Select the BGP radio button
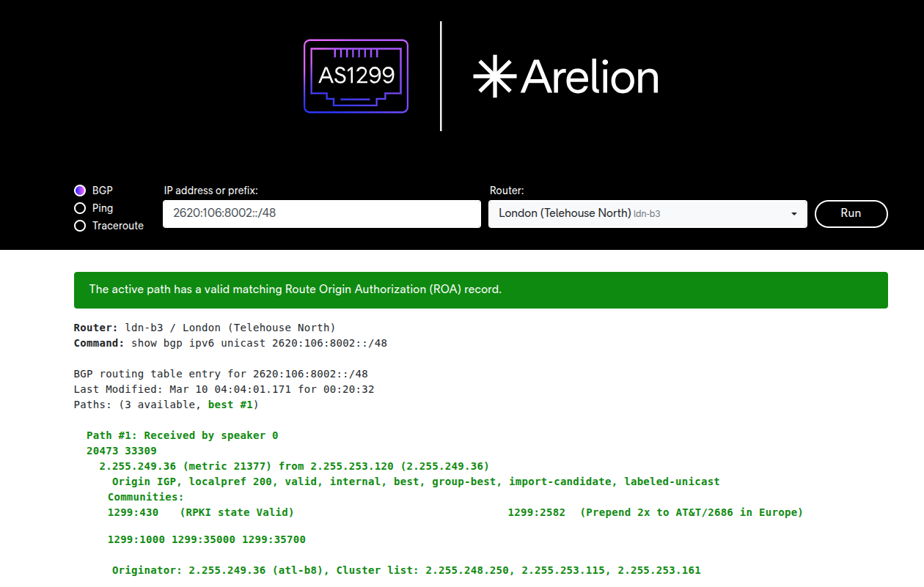Image resolution: width=924 pixels, height=587 pixels. click(x=81, y=191)
